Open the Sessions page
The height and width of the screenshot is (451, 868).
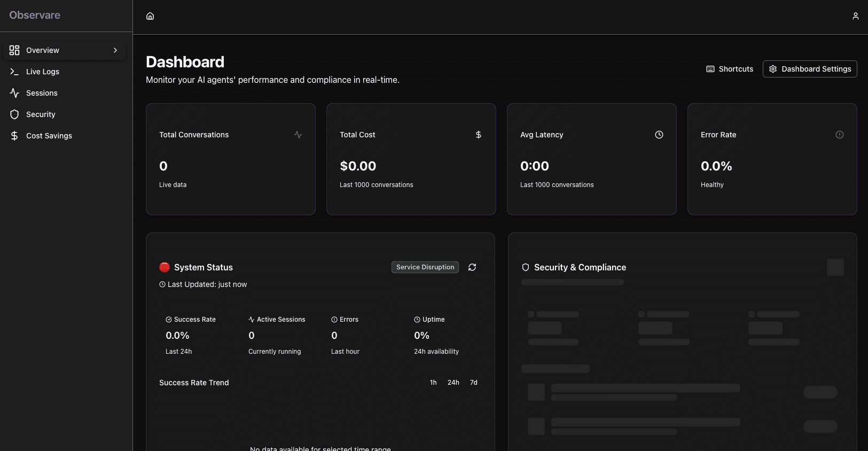point(65,93)
